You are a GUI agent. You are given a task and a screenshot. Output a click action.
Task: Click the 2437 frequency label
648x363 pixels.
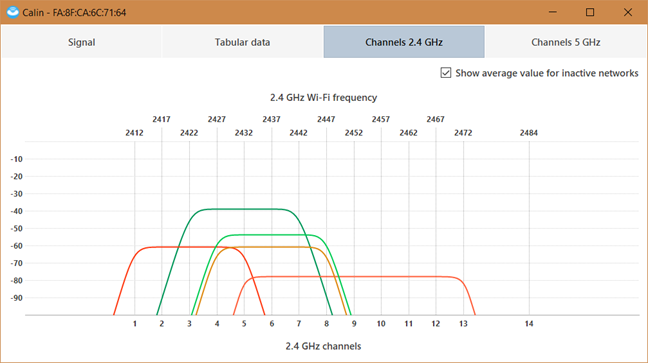tap(271, 119)
